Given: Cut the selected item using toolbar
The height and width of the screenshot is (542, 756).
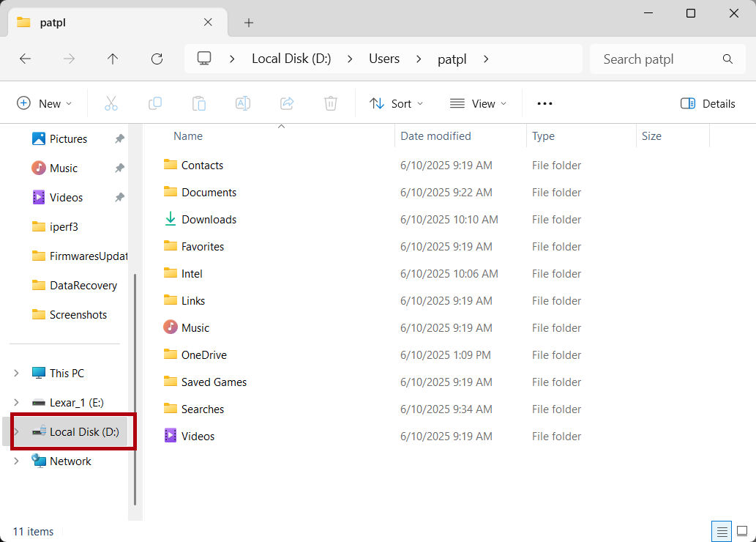Looking at the screenshot, I should (x=111, y=103).
